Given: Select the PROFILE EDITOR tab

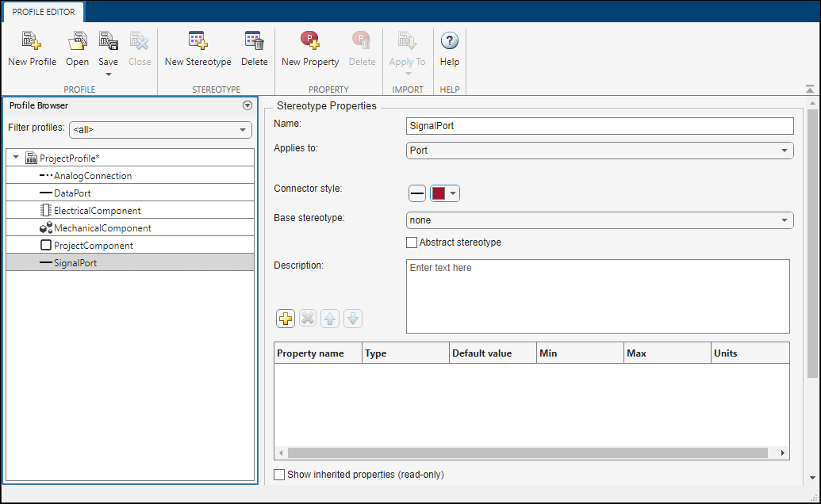Looking at the screenshot, I should (44, 12).
